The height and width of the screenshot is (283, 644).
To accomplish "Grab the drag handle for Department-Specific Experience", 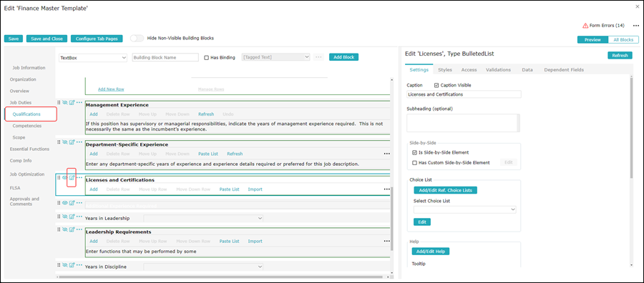I will [59, 142].
